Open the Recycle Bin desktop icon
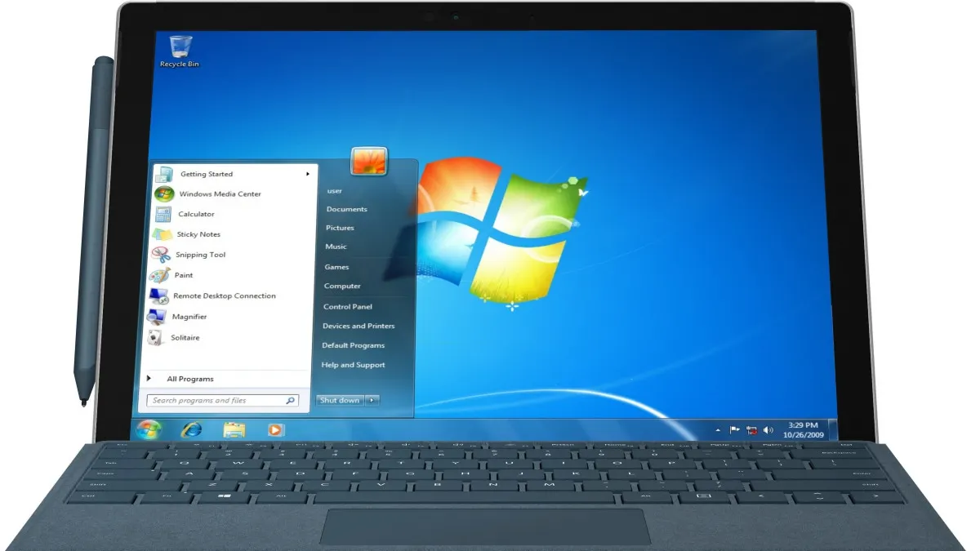 point(179,51)
